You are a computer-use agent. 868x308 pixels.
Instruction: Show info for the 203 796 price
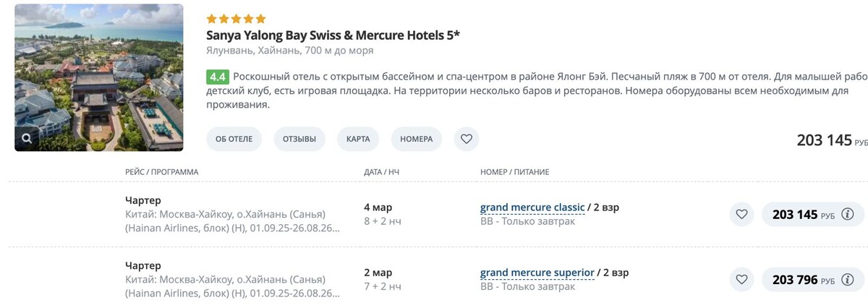tap(848, 279)
